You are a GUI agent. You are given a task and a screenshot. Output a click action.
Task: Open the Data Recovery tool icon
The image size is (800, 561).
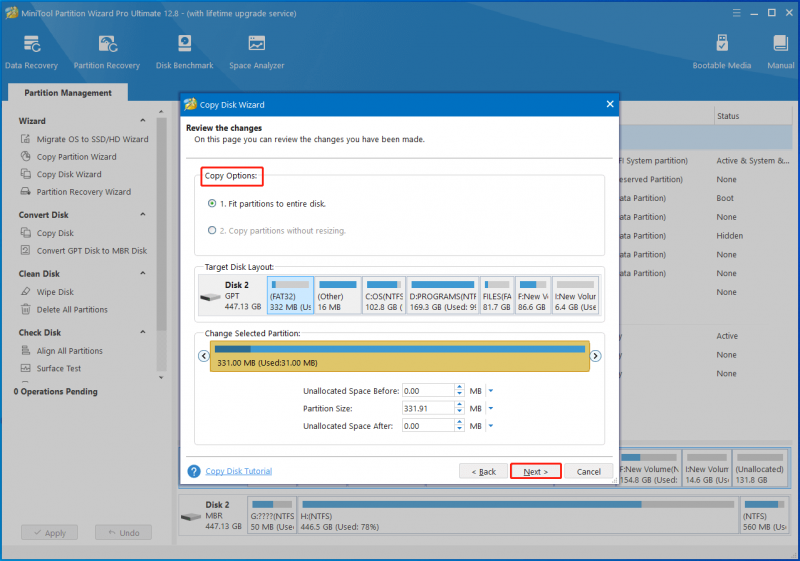(32, 44)
